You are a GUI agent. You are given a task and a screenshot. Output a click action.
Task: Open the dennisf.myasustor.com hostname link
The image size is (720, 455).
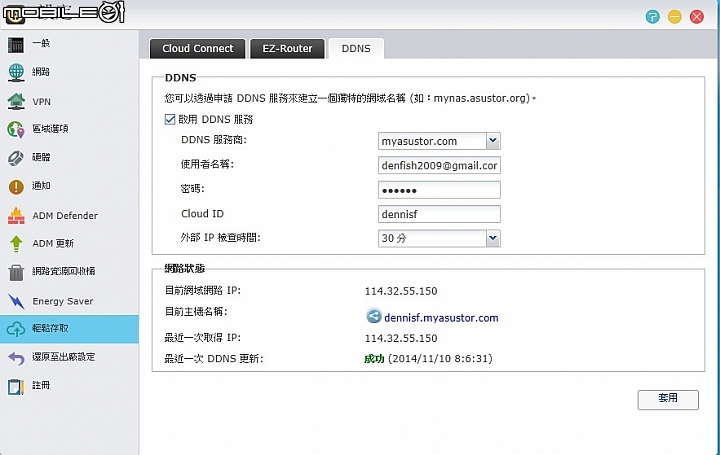441,318
